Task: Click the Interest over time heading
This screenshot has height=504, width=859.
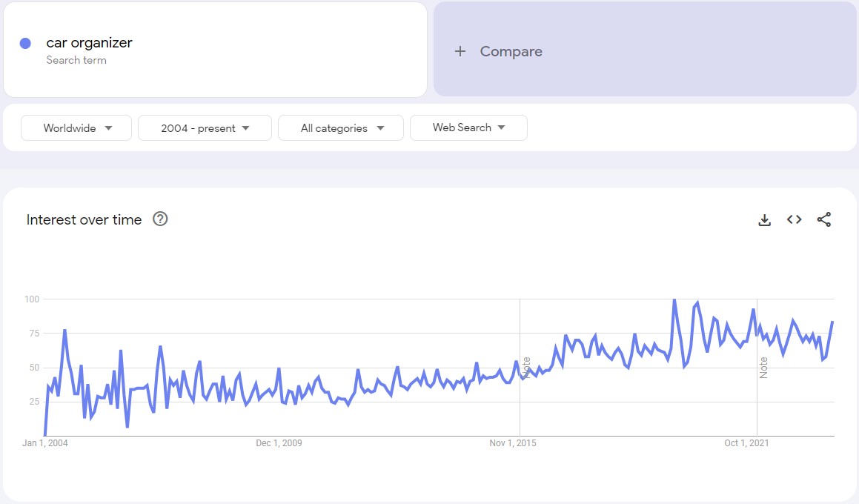Action: 84,219
